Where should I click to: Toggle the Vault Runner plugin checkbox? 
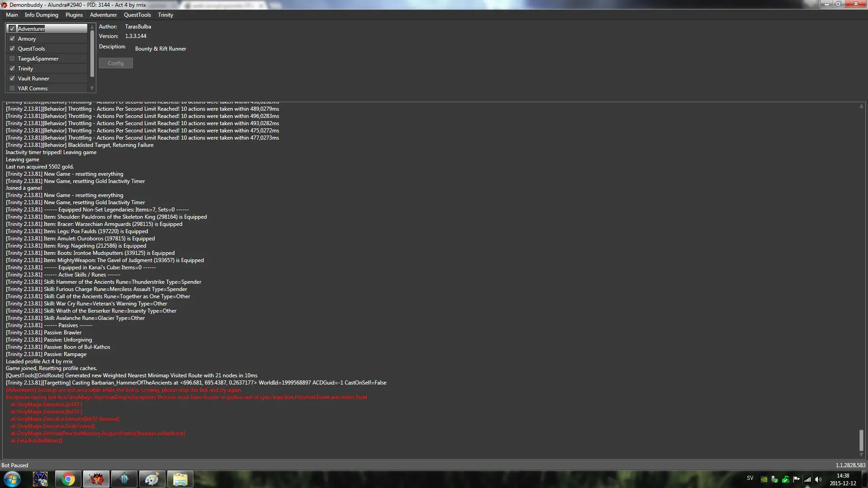(x=12, y=78)
